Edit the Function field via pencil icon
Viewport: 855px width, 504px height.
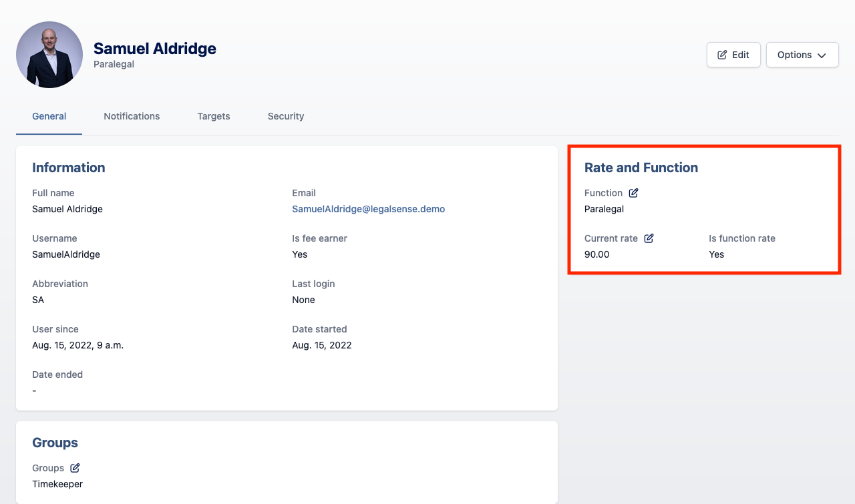pyautogui.click(x=633, y=193)
